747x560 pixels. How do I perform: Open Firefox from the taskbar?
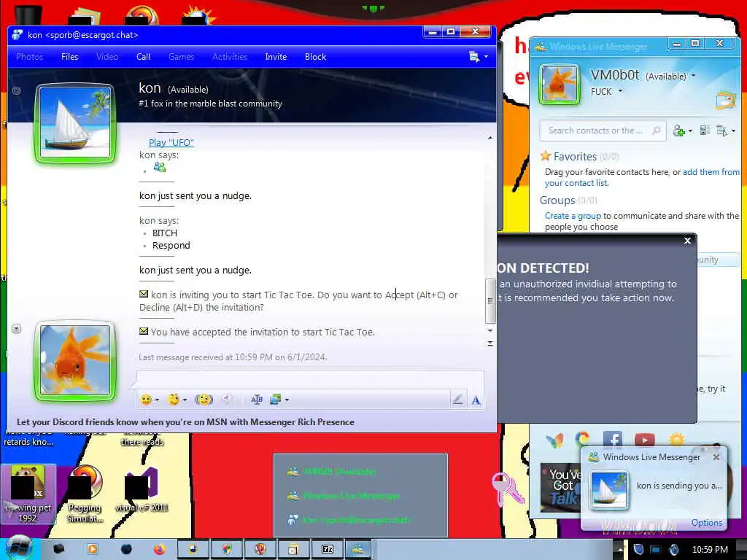[160, 550]
